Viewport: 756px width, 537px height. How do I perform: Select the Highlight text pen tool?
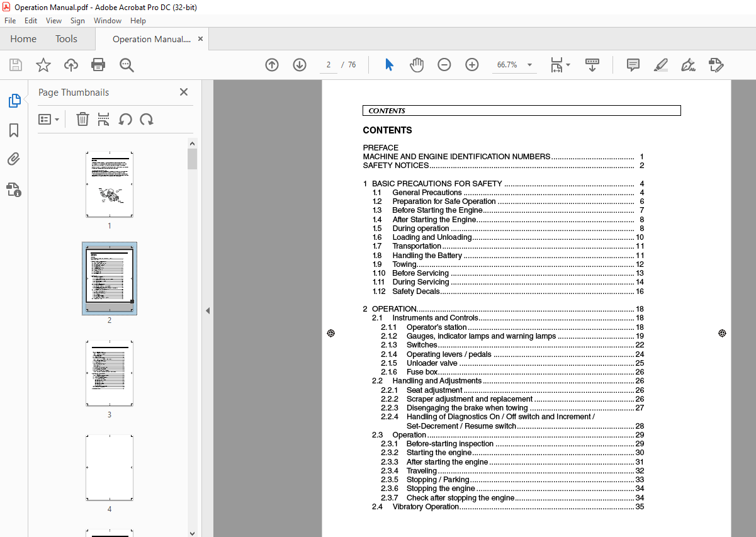pyautogui.click(x=660, y=65)
